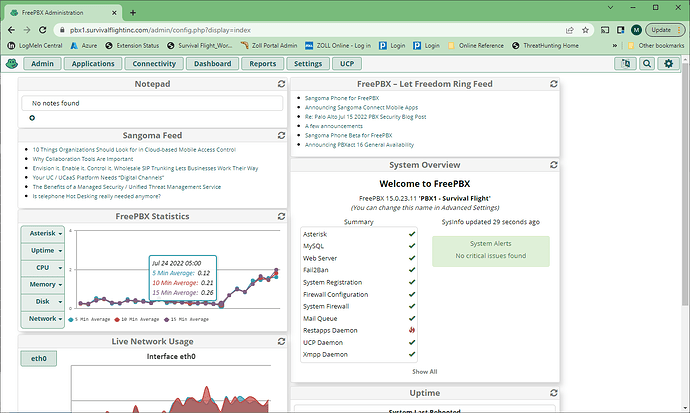Viewport: 690px width, 413px height.
Task: Expand the Memory statistics dropdown
Action: pos(43,285)
